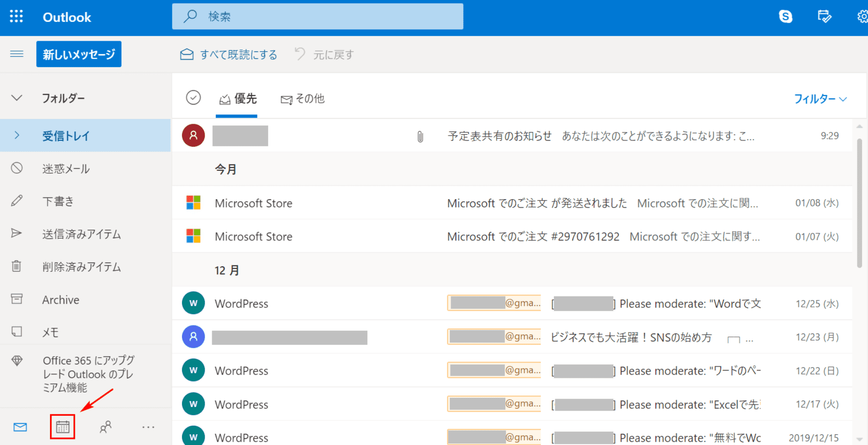The height and width of the screenshot is (445, 868).
Task: Click the attachment paperclip on the 9:29 email
Action: pos(420,136)
